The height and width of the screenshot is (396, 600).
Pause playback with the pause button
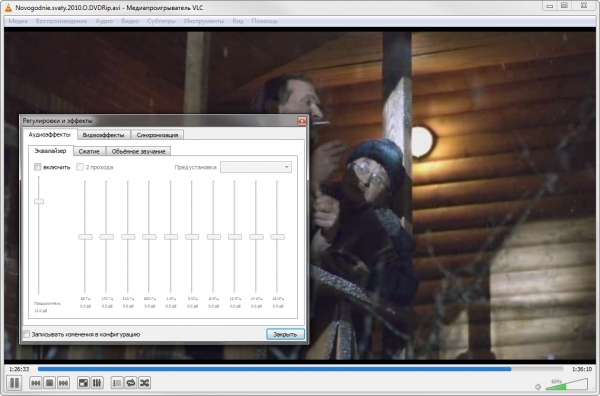[x=14, y=383]
